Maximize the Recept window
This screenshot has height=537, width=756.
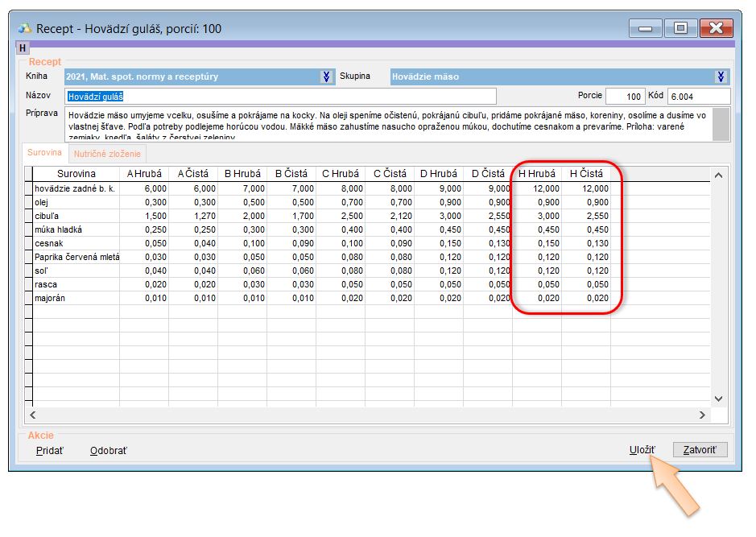[x=680, y=29]
